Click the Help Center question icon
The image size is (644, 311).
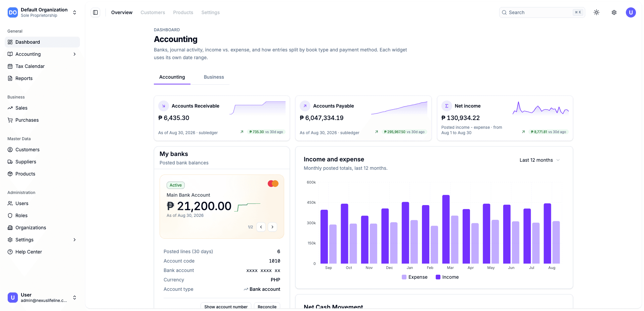[x=10, y=252]
